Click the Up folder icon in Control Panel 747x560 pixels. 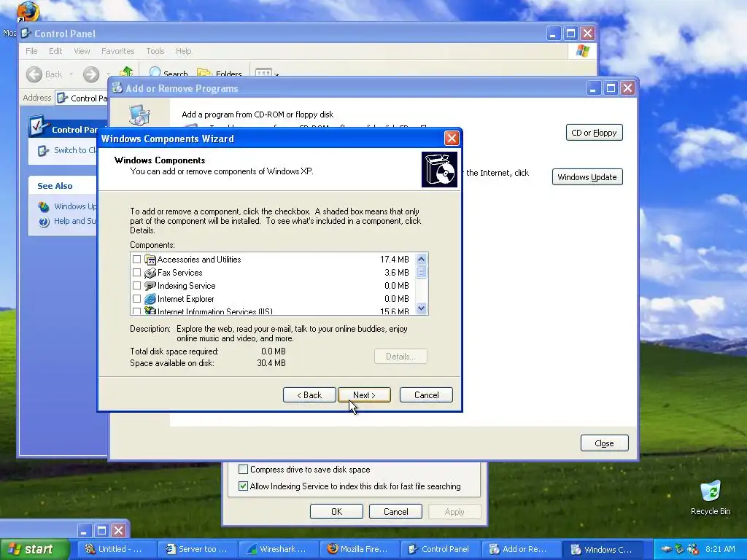126,71
